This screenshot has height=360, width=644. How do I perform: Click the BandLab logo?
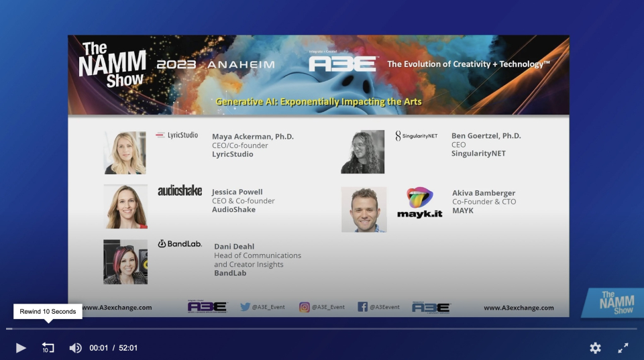(x=180, y=244)
